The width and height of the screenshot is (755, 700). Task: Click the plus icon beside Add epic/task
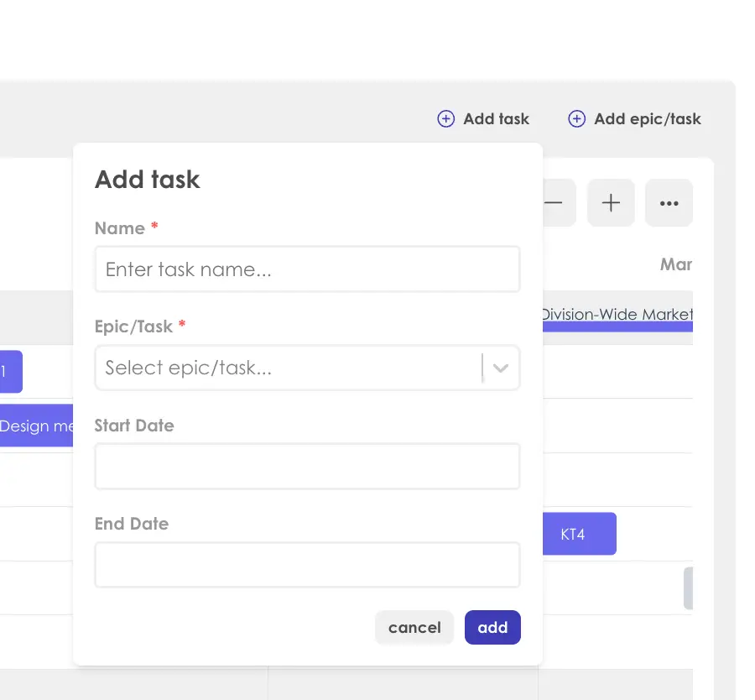click(576, 118)
